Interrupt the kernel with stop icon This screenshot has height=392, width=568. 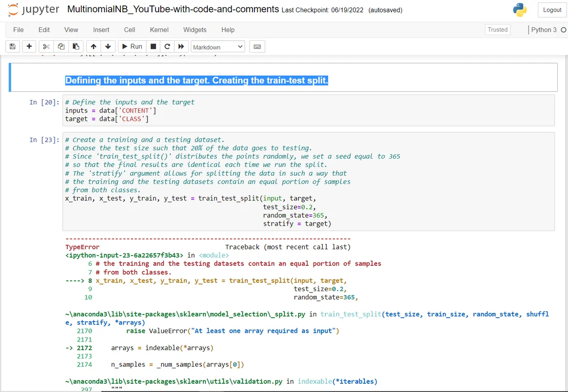pyautogui.click(x=153, y=47)
